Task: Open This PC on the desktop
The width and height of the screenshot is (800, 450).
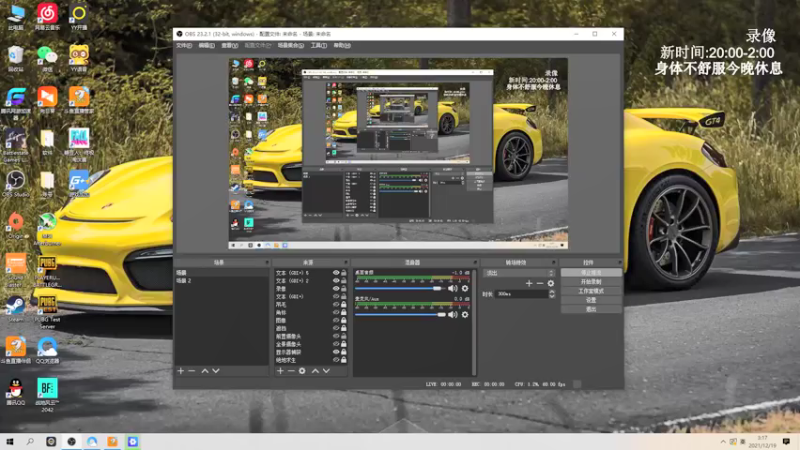Action: pyautogui.click(x=15, y=16)
